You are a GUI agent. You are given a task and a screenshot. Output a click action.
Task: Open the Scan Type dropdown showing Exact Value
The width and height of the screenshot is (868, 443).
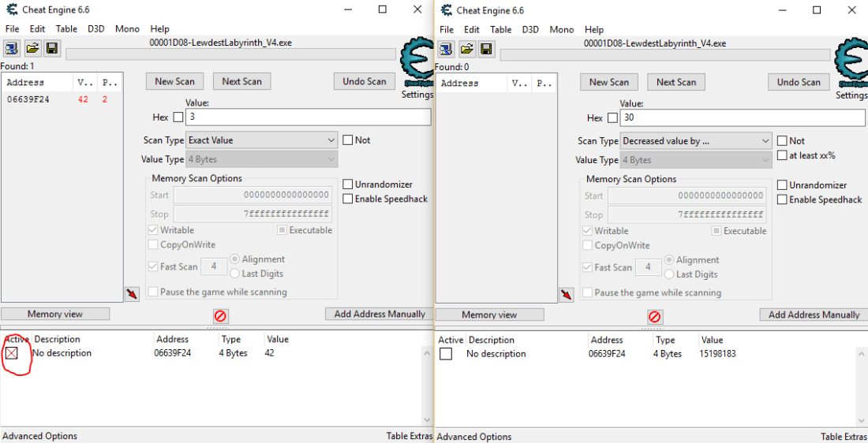click(262, 140)
